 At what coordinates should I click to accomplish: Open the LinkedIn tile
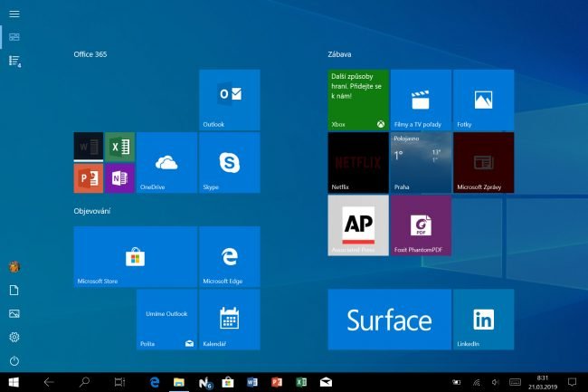point(483,320)
